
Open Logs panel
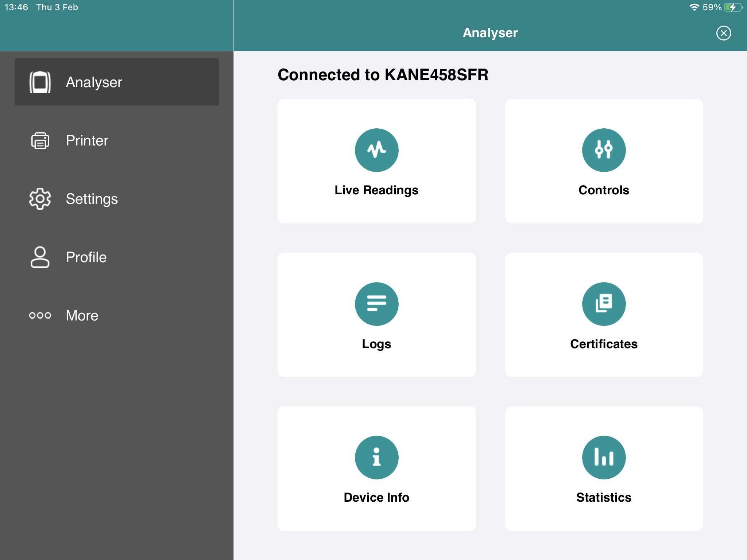pos(376,314)
